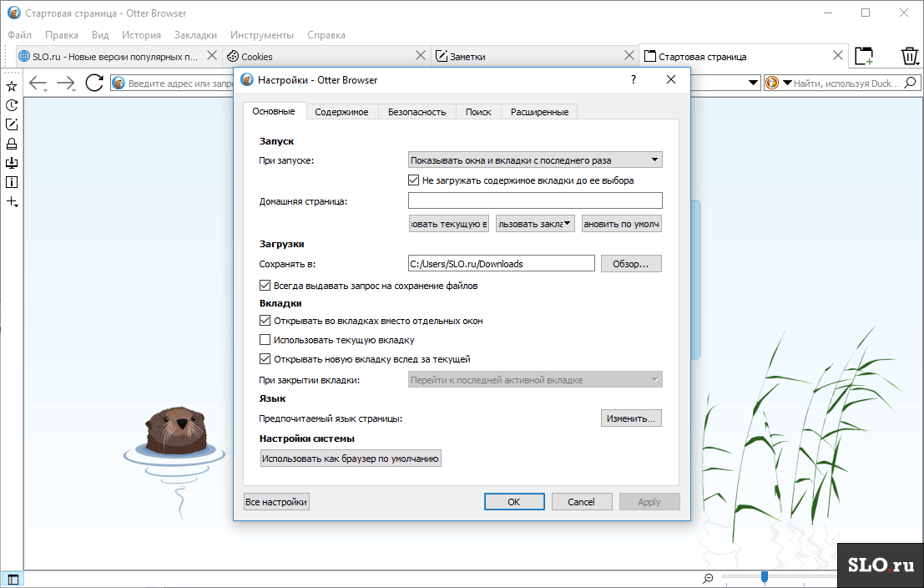This screenshot has height=588, width=924.
Task: Toggle the sidebar panel icon in status bar
Action: (x=13, y=579)
